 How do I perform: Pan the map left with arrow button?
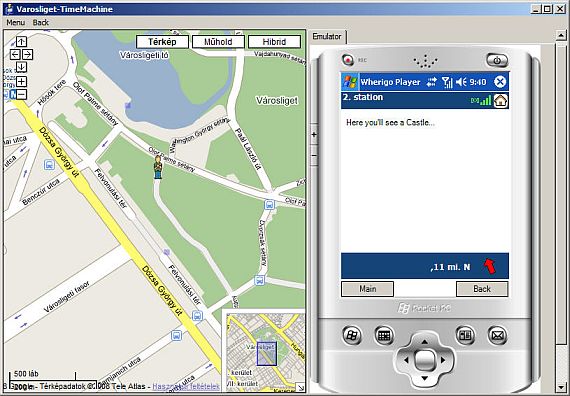[x=15, y=55]
